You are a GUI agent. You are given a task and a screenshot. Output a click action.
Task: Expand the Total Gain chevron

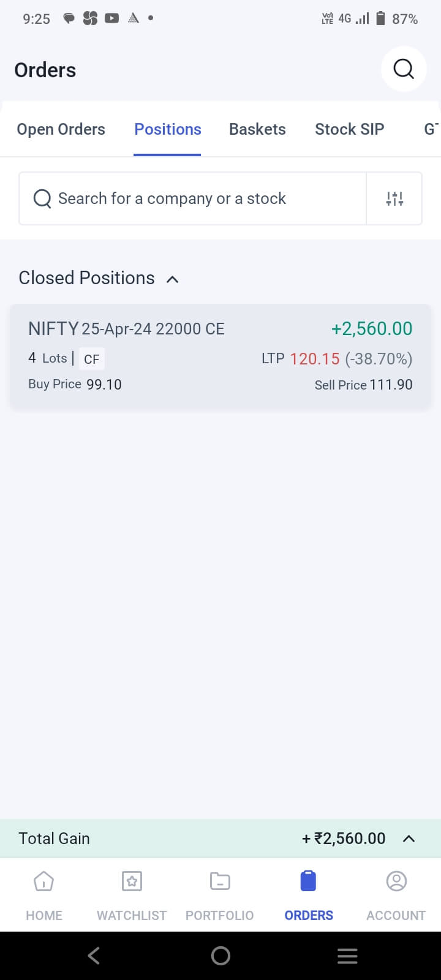pyautogui.click(x=409, y=839)
